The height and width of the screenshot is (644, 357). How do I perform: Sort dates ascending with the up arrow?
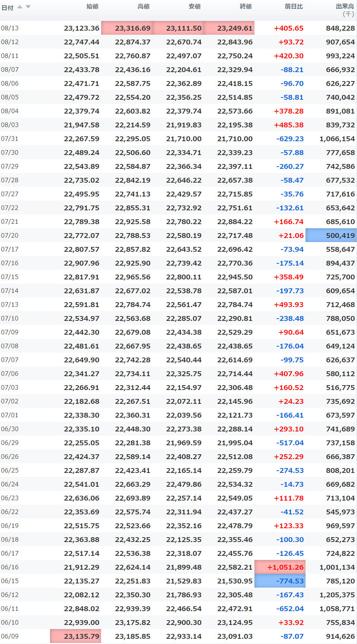[20, 7]
